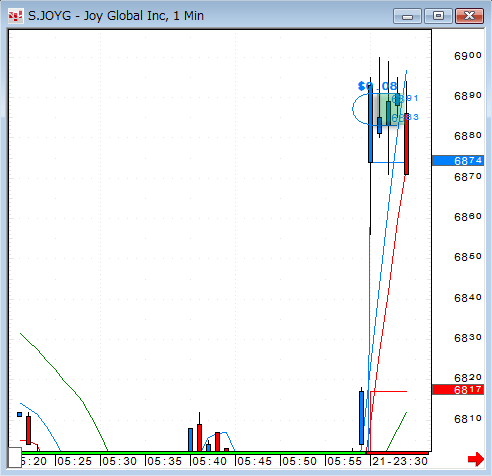This screenshot has height=476, width=492.
Task: Click the 6870 price axis label
Action: point(468,177)
